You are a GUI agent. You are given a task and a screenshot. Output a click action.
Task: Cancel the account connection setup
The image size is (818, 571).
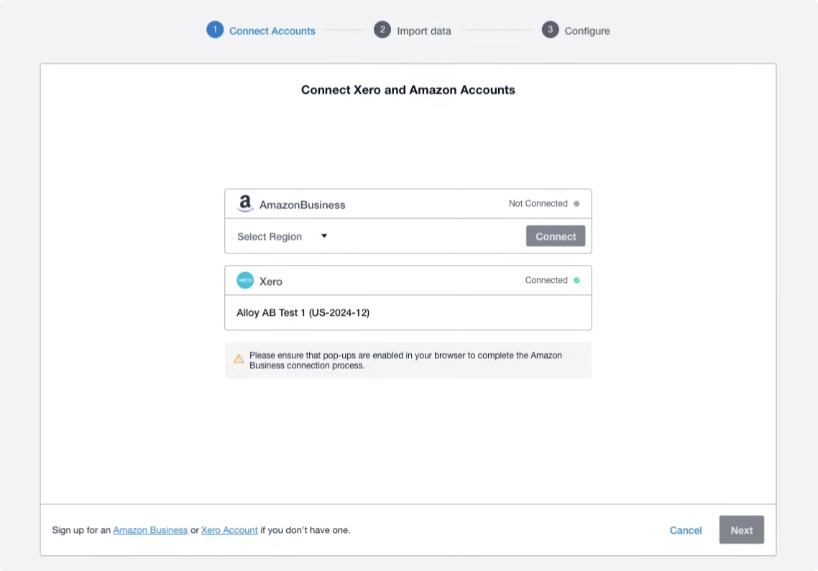(x=685, y=530)
